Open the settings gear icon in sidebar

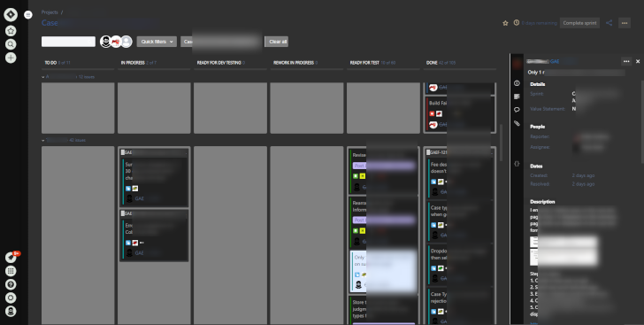pos(11,298)
